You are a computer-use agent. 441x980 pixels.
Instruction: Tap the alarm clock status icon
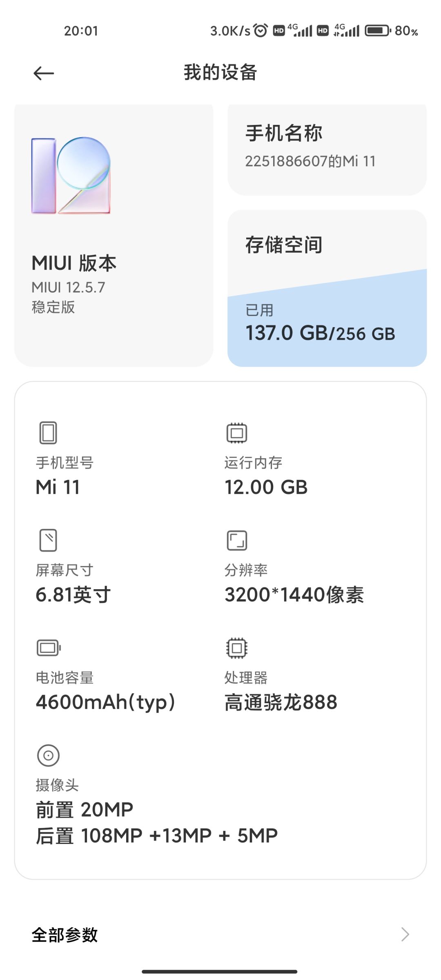[261, 30]
